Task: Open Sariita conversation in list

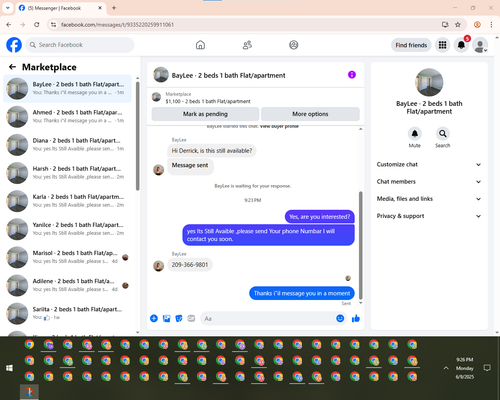Action: tap(67, 313)
